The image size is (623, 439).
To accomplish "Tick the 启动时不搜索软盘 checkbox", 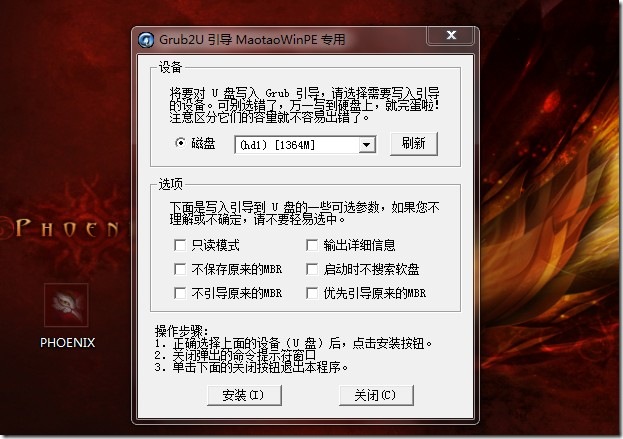I will tap(312, 269).
